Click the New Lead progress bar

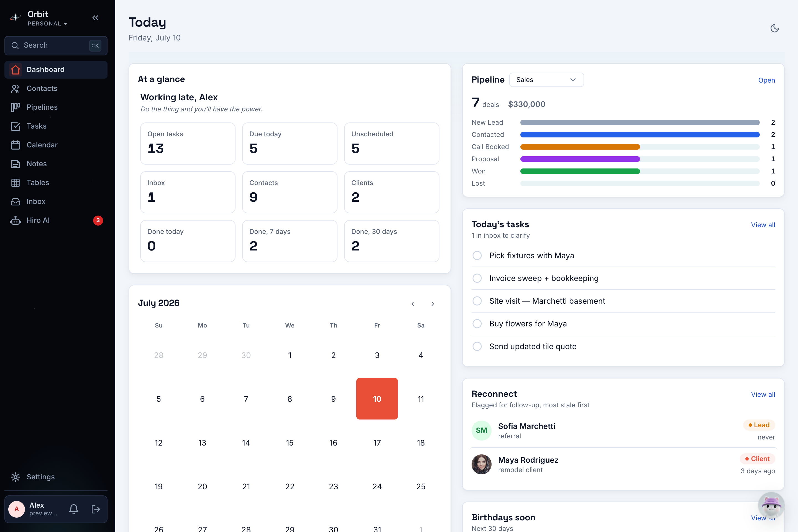coord(640,122)
